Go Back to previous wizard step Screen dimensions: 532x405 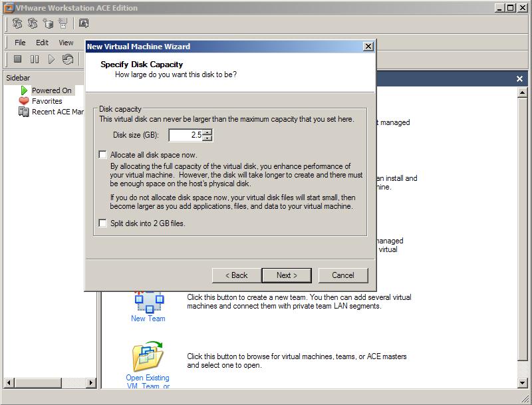click(x=236, y=275)
